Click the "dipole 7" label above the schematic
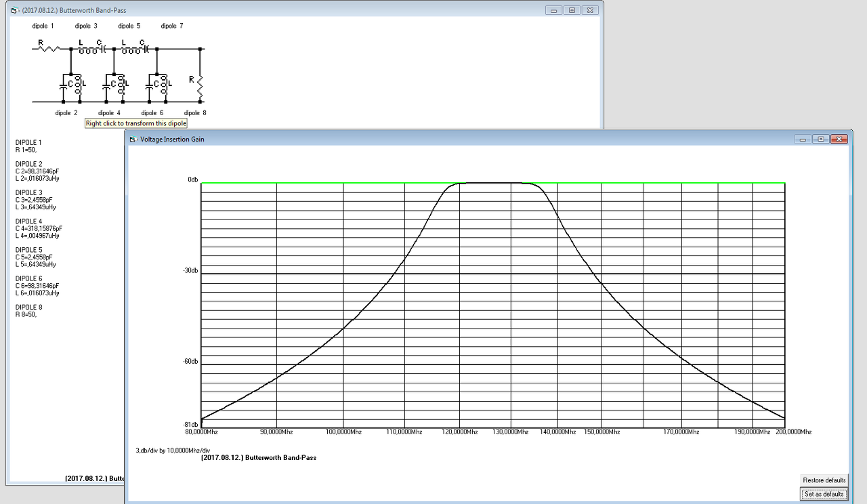 click(x=172, y=26)
